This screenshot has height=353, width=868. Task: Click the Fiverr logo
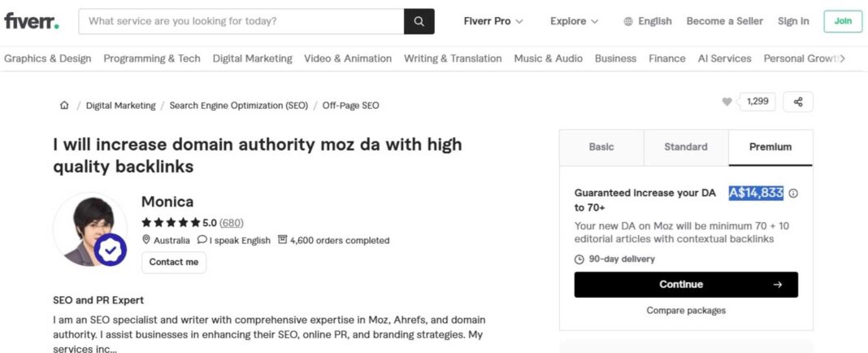tap(31, 21)
